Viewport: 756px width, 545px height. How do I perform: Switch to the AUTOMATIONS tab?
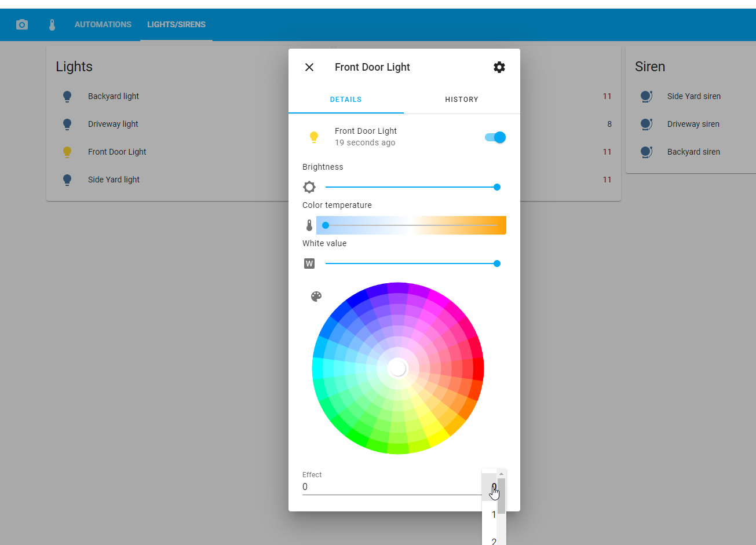103,24
